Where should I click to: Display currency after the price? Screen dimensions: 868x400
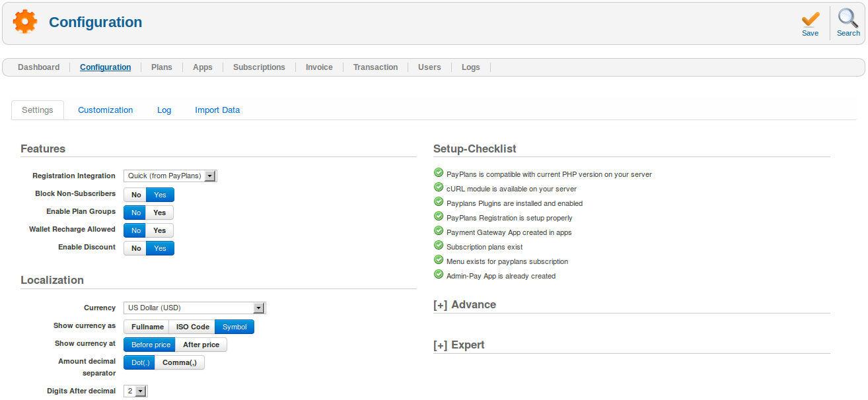click(x=200, y=344)
